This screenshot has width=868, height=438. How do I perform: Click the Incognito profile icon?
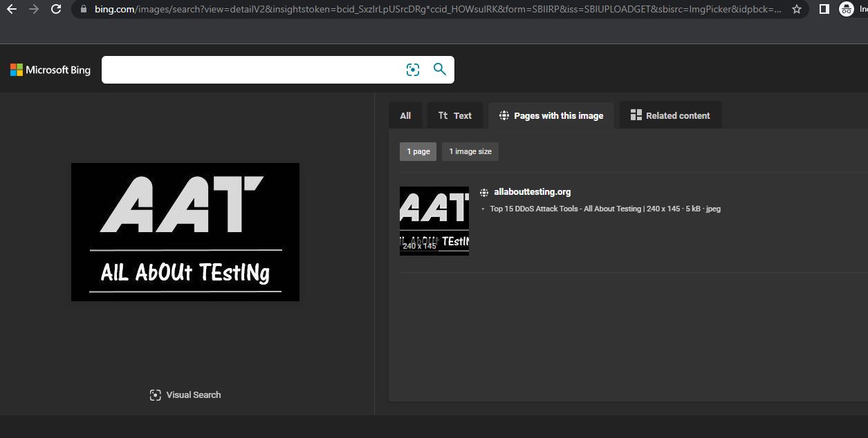(846, 9)
